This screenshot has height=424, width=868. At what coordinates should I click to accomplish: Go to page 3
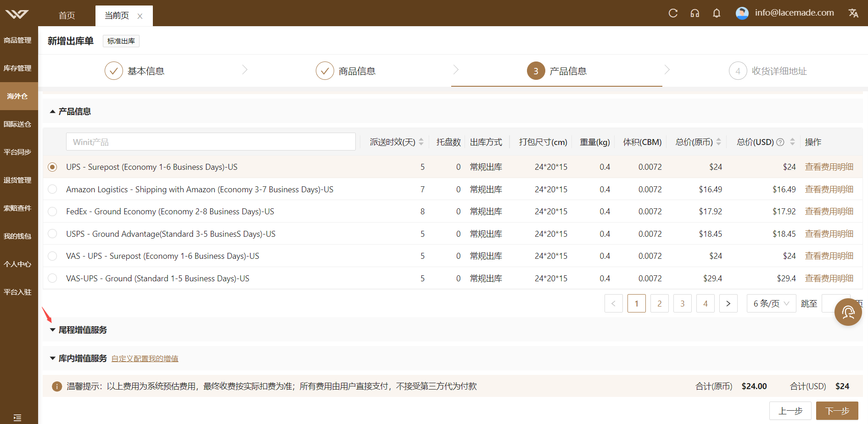coord(683,303)
